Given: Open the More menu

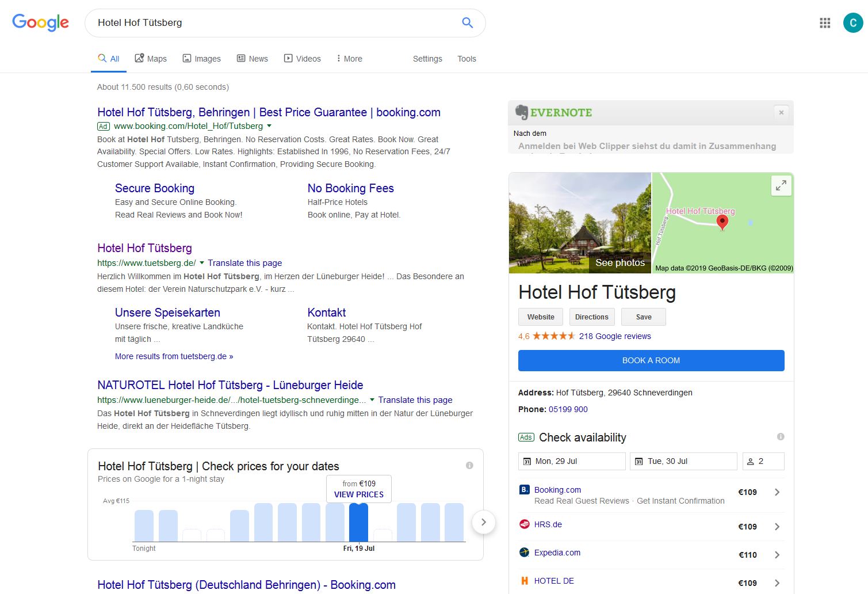Looking at the screenshot, I should (x=349, y=58).
